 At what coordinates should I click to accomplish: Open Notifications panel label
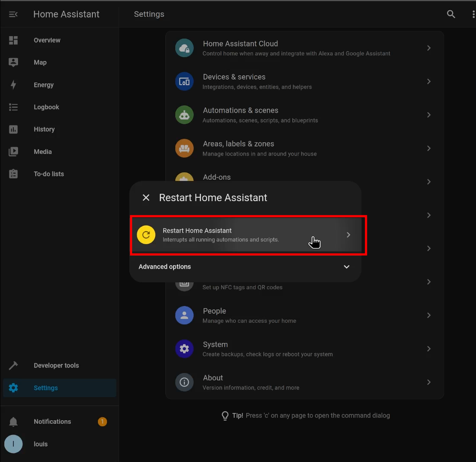(x=52, y=422)
